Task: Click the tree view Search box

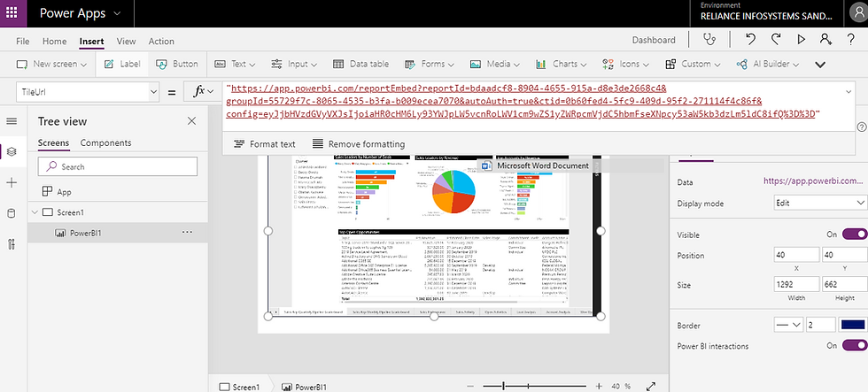Action: (117, 166)
